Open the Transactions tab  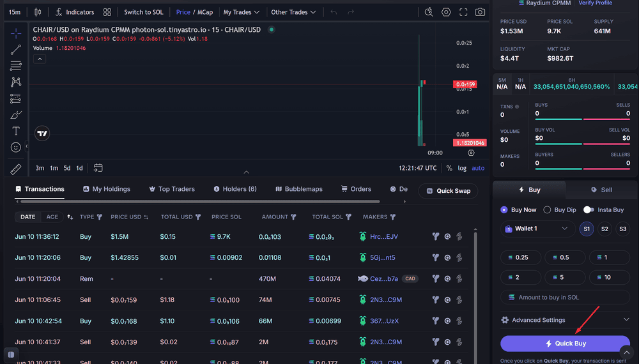coord(40,189)
